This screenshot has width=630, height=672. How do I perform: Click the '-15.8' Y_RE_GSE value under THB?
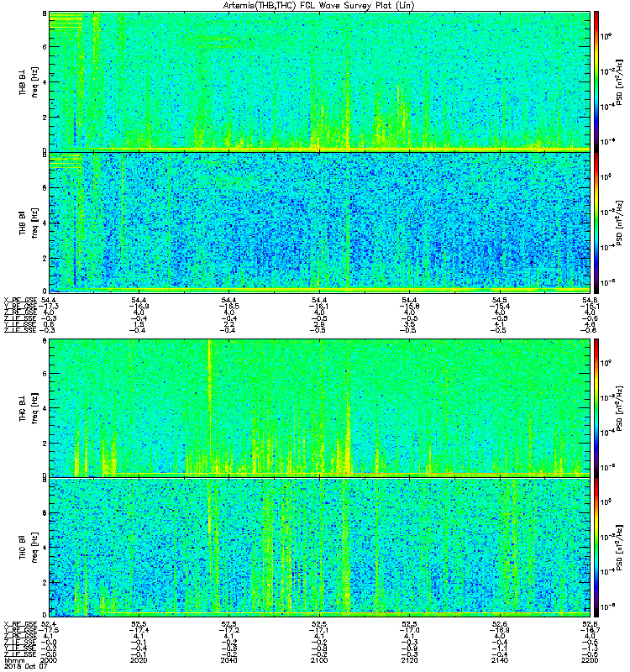409,307
